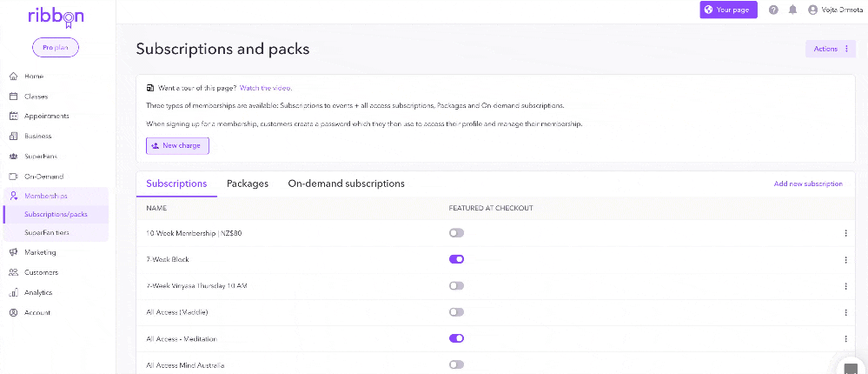This screenshot has width=868, height=374.
Task: Click the New charge button
Action: coord(178,146)
